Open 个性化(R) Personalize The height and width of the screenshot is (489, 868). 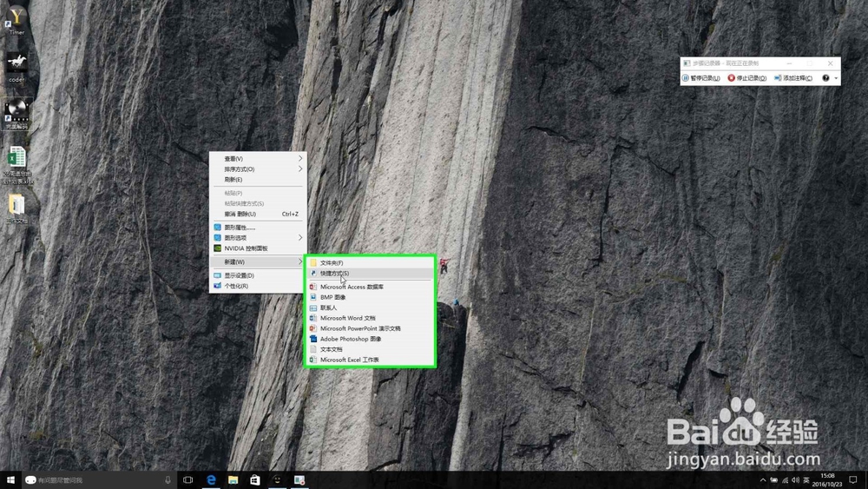click(258, 286)
